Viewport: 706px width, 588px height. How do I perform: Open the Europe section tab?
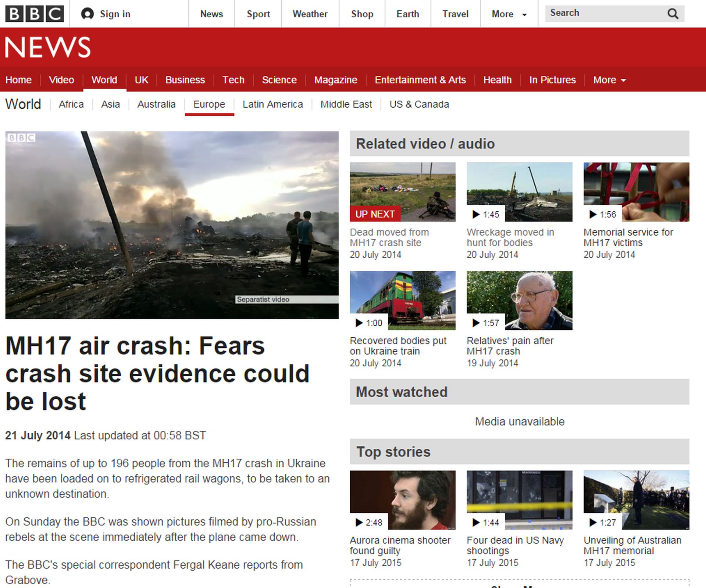click(209, 104)
